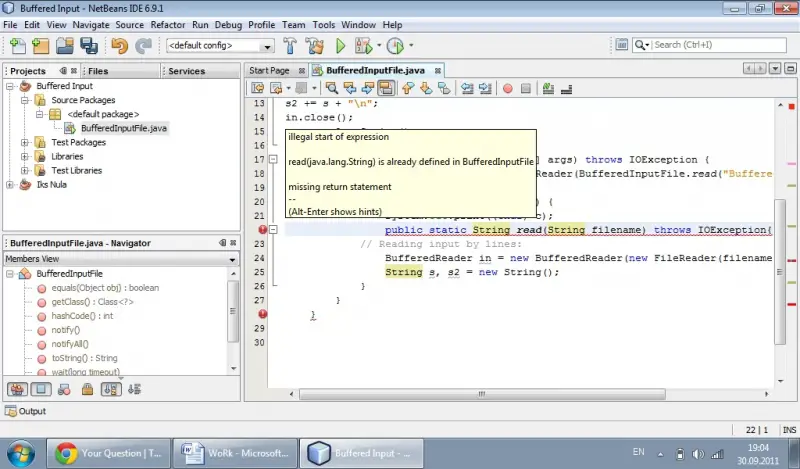Click the Find Selection magnifier icon
Image resolution: width=800 pixels, height=469 pixels.
[332, 88]
